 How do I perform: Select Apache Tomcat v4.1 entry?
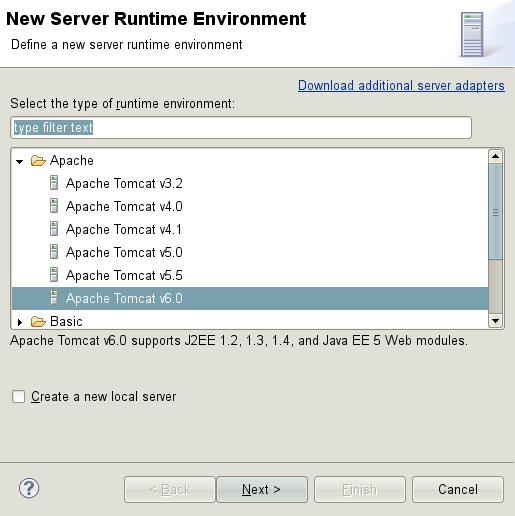point(124,229)
